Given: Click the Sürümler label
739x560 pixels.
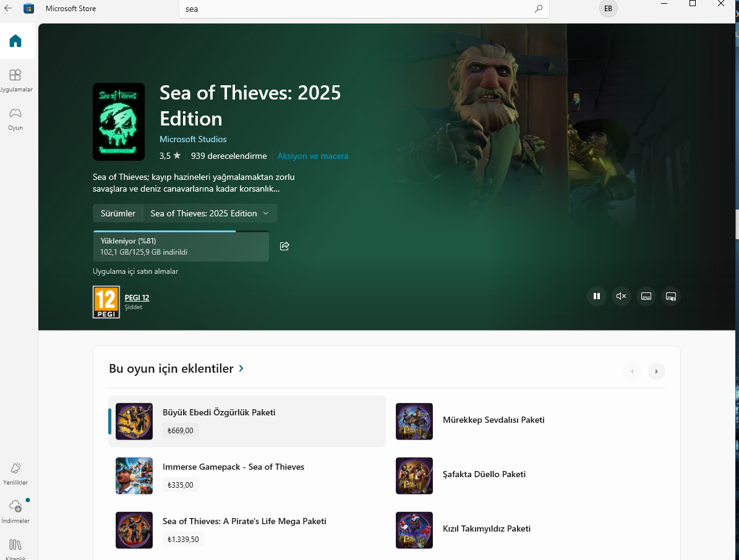Looking at the screenshot, I should point(118,213).
